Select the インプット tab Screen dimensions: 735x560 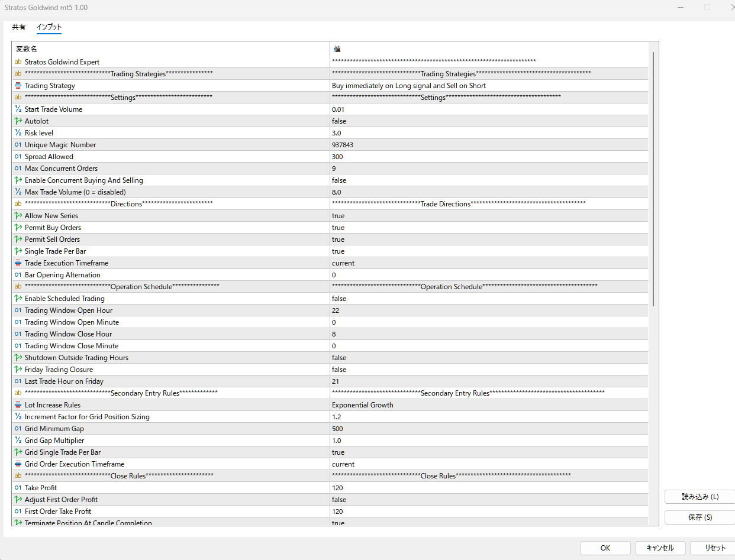49,27
